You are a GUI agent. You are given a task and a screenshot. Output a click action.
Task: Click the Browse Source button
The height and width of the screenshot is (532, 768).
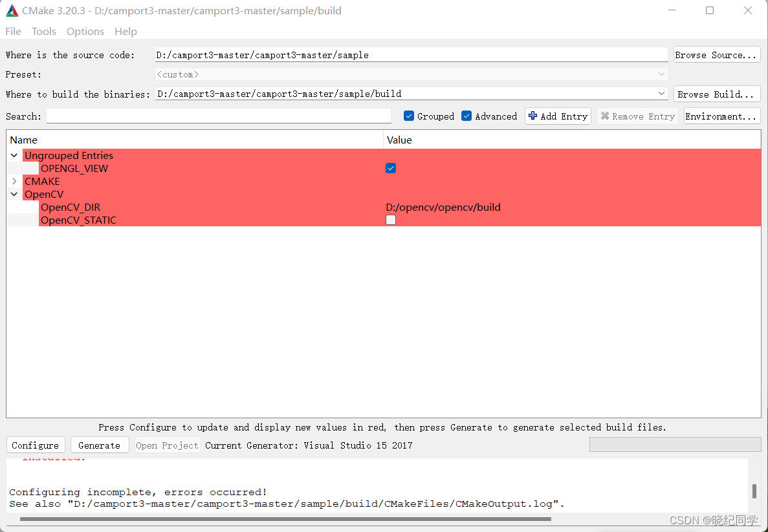click(717, 55)
